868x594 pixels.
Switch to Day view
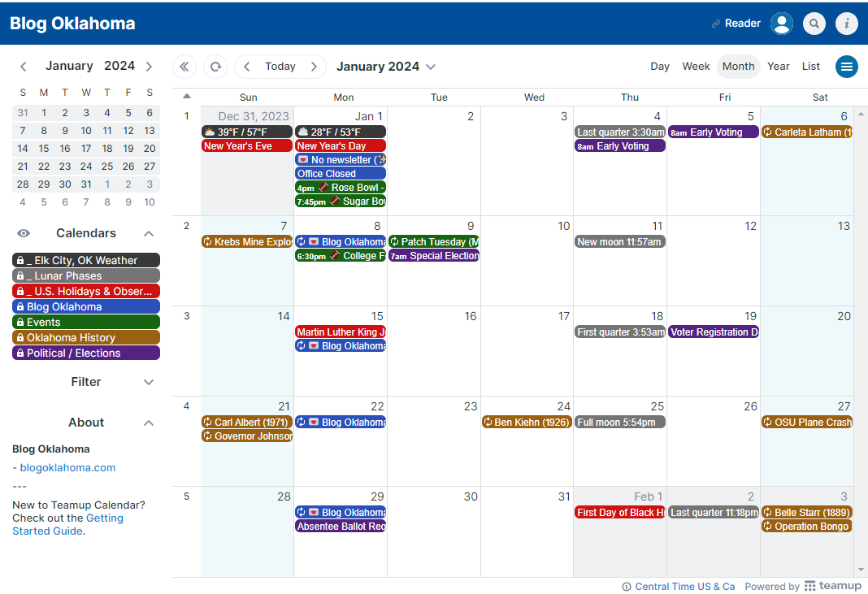[x=659, y=67]
